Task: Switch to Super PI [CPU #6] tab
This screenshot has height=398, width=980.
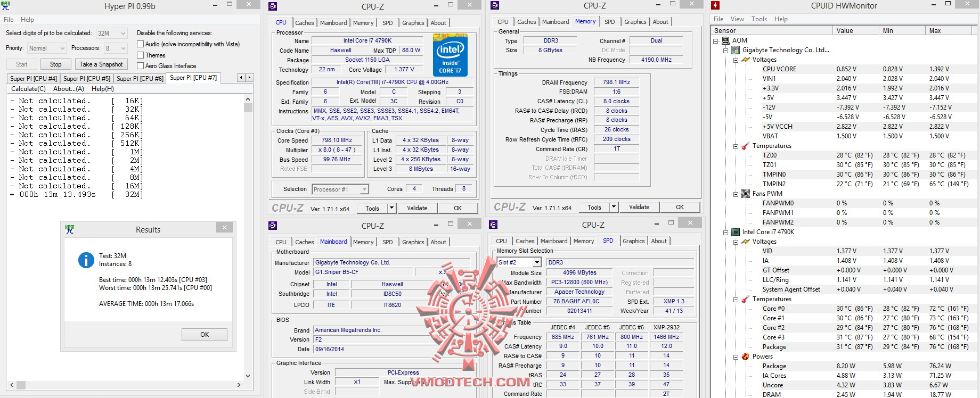Action: (140, 79)
